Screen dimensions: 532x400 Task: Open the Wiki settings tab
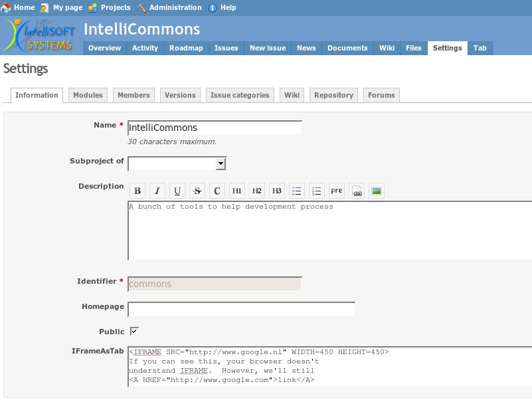292,96
